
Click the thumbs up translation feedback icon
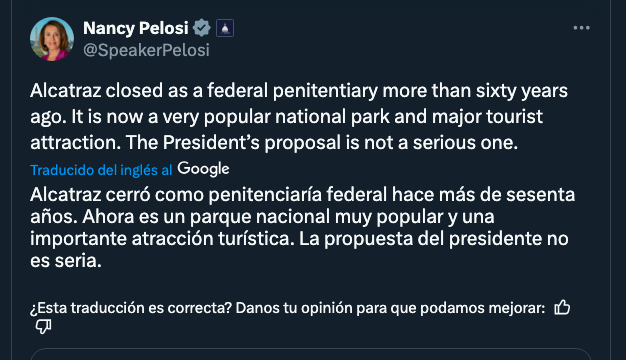click(x=562, y=308)
